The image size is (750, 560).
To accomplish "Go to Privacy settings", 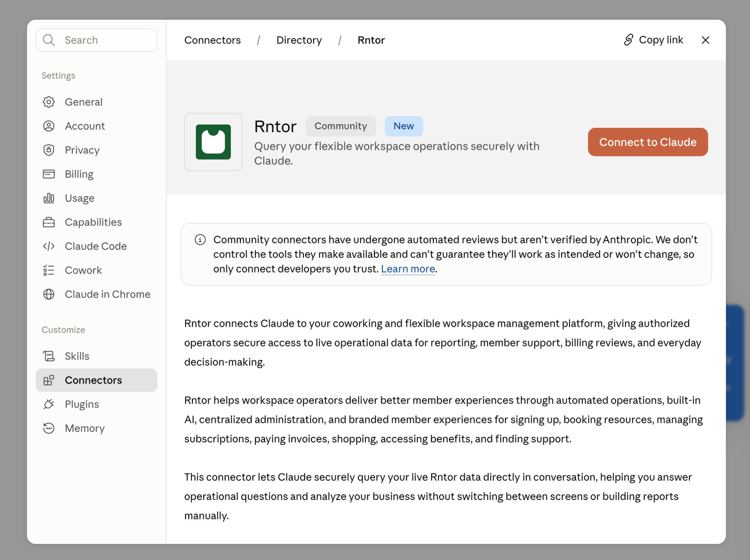I will pyautogui.click(x=96, y=150).
